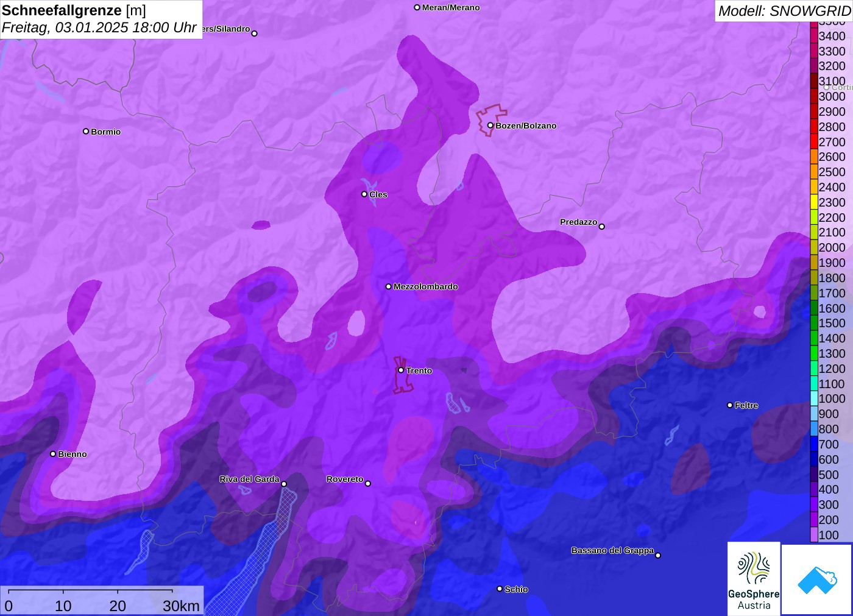853x616 pixels.
Task: Click the 10 mark on scale bar
Action: click(63, 606)
